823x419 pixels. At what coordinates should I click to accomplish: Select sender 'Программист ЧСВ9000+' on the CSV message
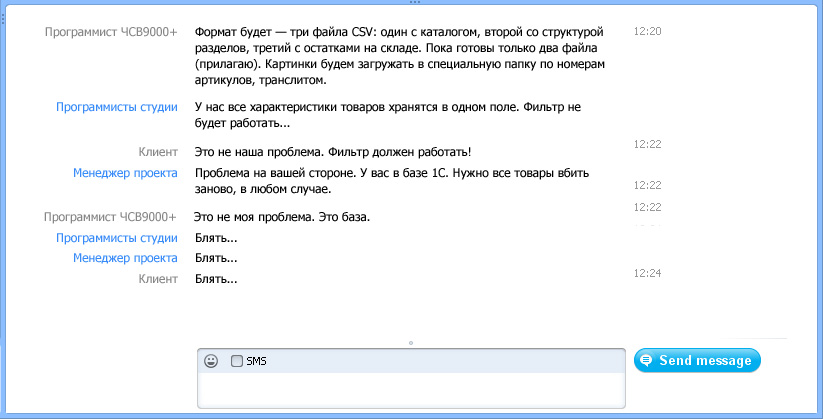click(111, 32)
